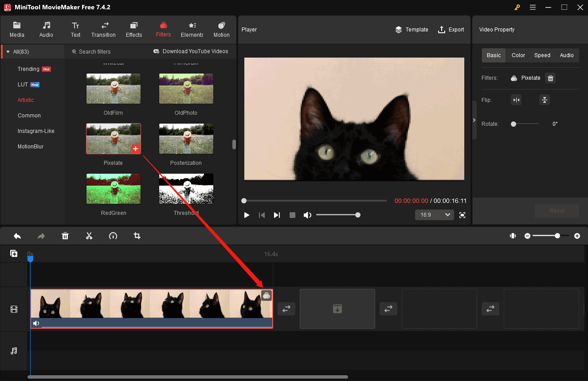Open the crop tool
The image size is (588, 381).
(x=137, y=236)
